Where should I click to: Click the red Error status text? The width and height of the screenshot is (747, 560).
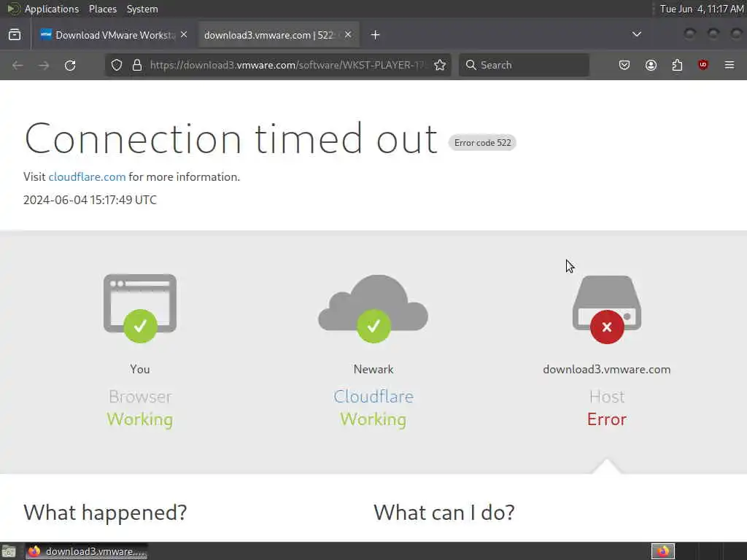pyautogui.click(x=606, y=419)
